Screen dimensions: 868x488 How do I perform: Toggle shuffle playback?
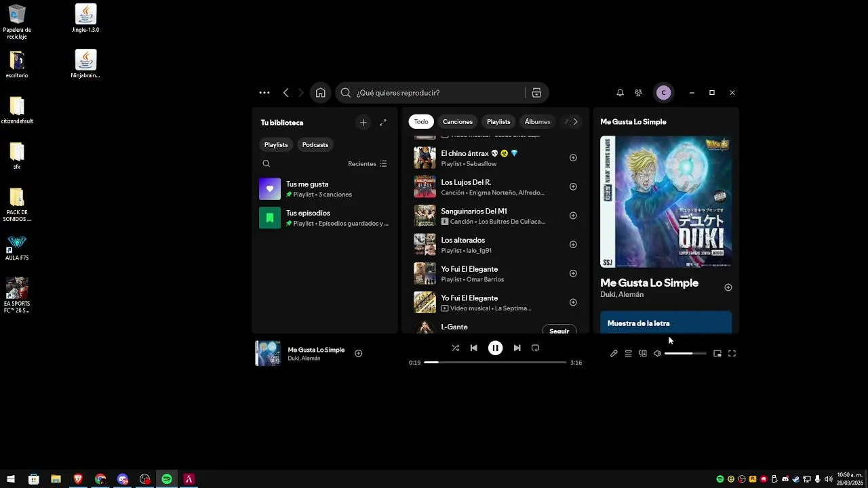click(x=455, y=348)
